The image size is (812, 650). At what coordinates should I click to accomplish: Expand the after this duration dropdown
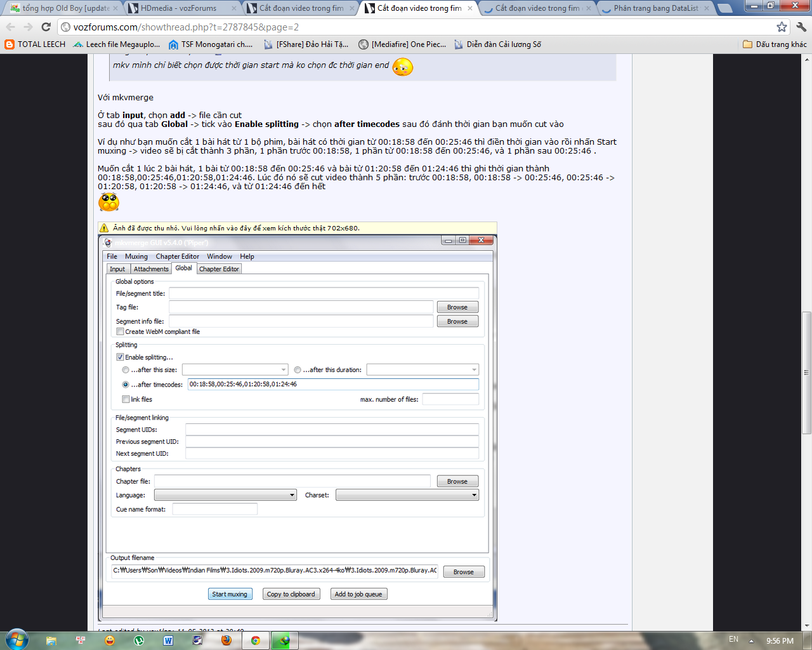[x=474, y=369]
